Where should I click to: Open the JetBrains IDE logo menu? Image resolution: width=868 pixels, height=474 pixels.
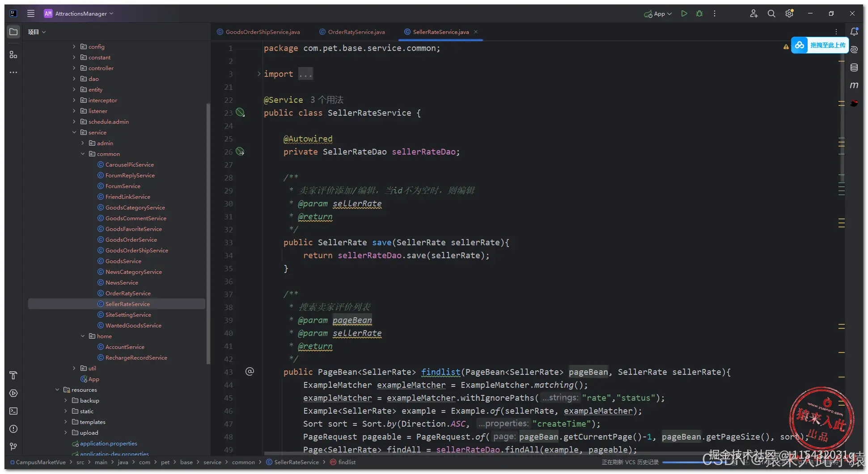coord(13,13)
